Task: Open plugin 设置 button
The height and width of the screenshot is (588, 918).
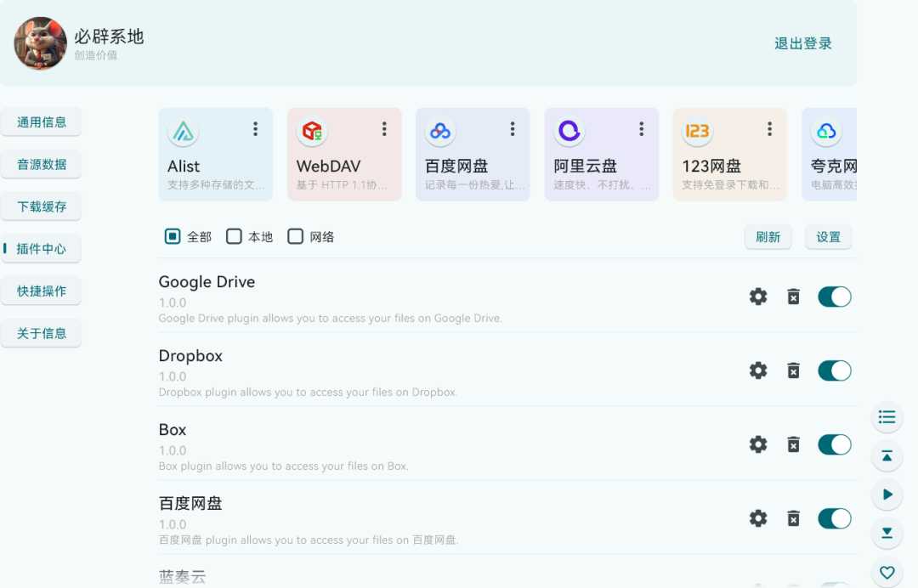Action: click(828, 237)
